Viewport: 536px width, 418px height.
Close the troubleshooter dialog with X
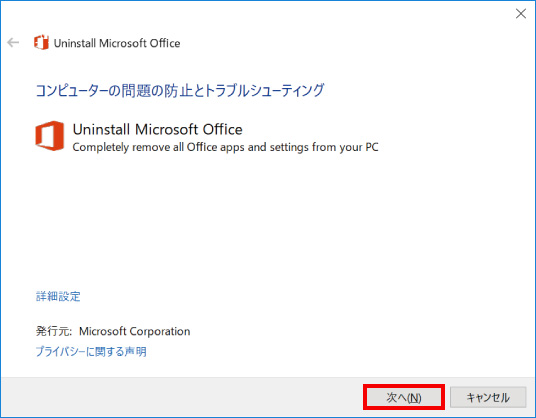tap(521, 14)
